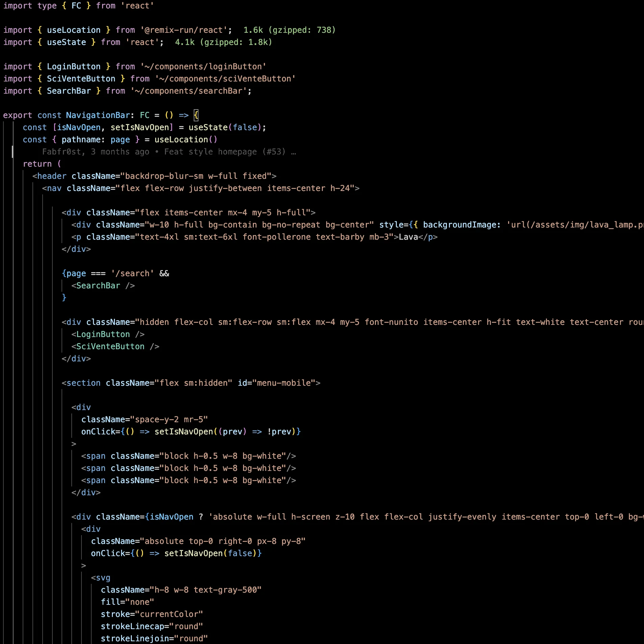Click the '~/components/loginButton' path string
This screenshot has width=644, height=644.
tap(203, 67)
